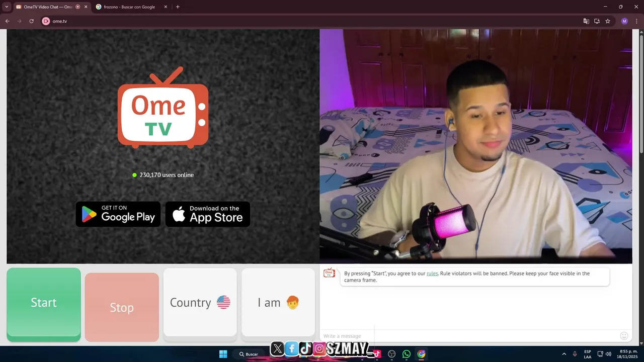The width and height of the screenshot is (644, 362).
Task: Open the emoji picker smiley icon
Action: coord(624,336)
